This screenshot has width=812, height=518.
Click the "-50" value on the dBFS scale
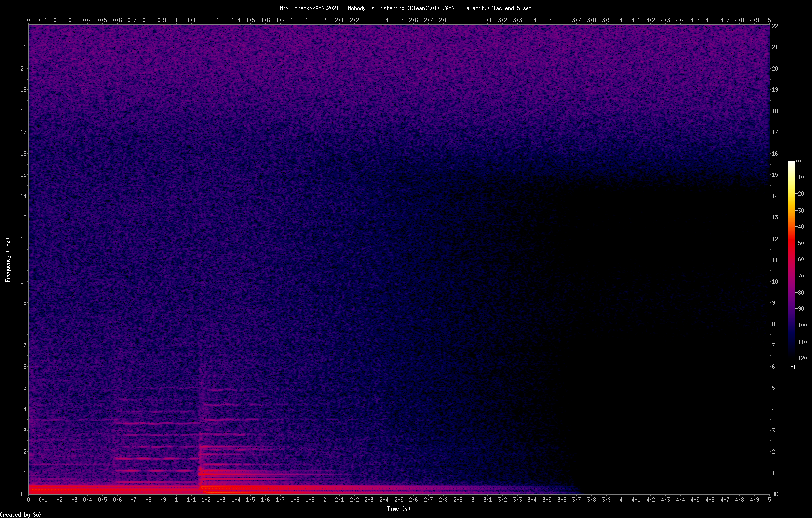[800, 243]
